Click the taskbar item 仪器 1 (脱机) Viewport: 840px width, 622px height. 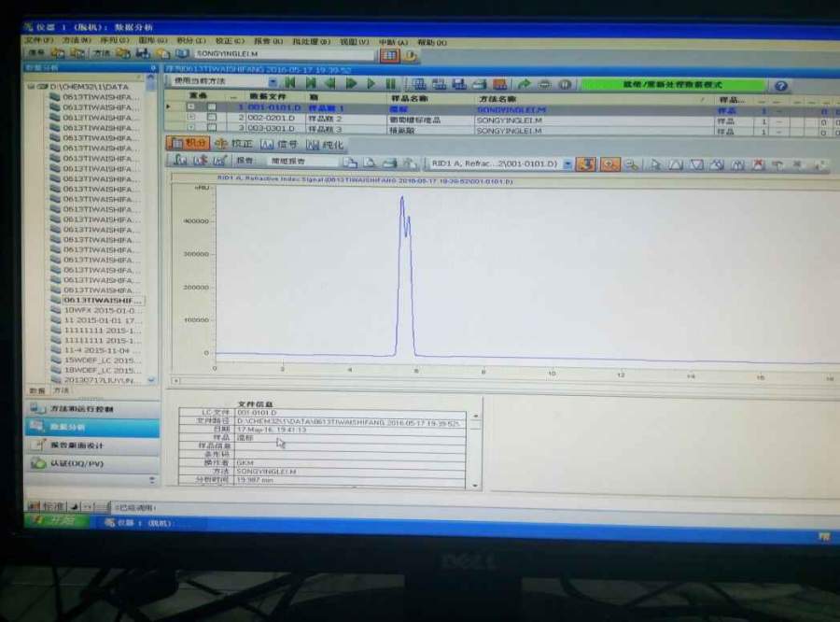point(138,522)
